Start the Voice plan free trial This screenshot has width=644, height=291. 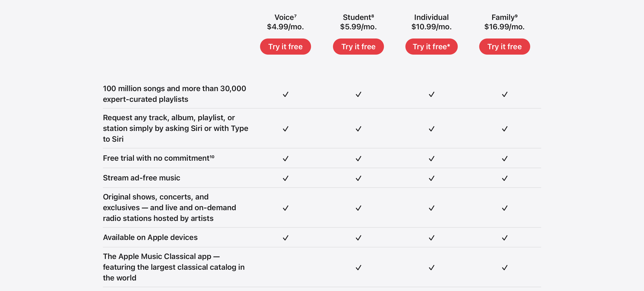pyautogui.click(x=285, y=47)
